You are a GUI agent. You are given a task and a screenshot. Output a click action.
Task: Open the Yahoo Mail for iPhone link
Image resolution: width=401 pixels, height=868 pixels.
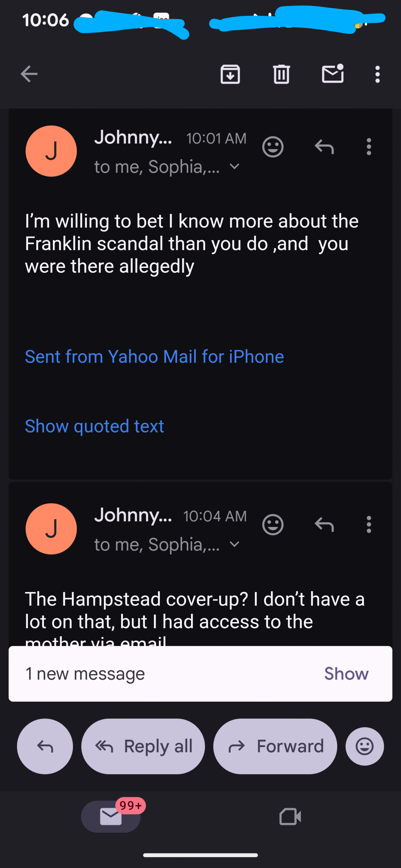[154, 357]
